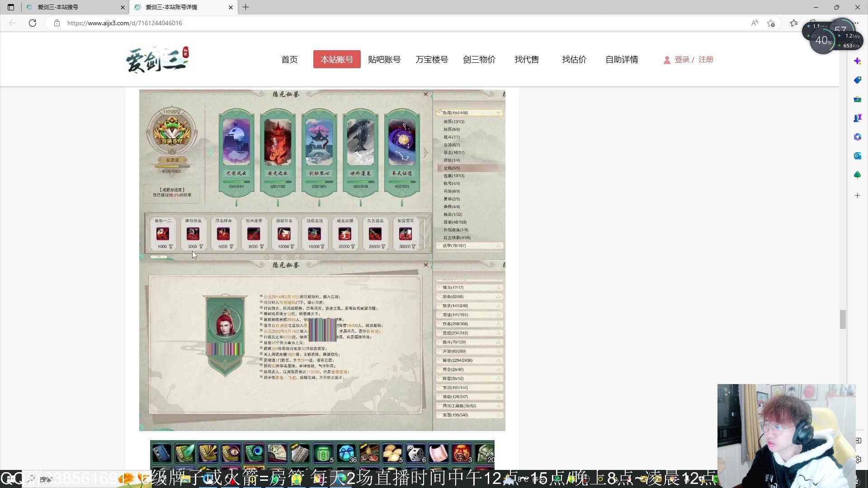
Task: Go to 首页 in the navigation
Action: click(289, 60)
